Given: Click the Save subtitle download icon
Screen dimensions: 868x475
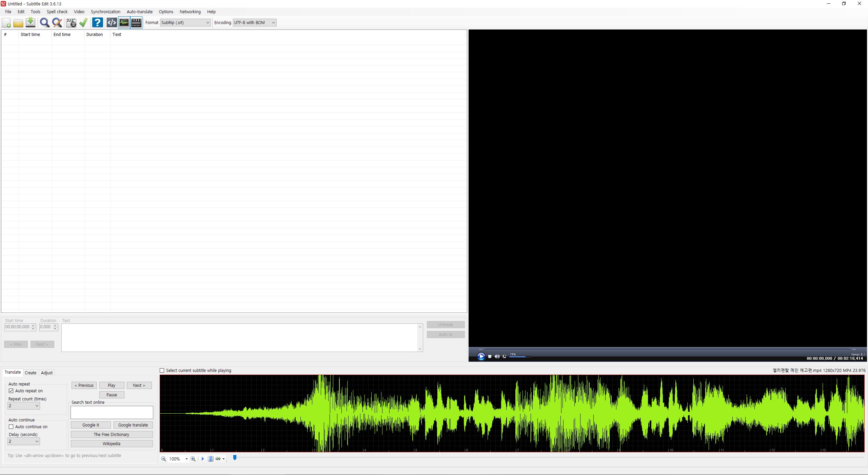Looking at the screenshot, I should pos(31,23).
